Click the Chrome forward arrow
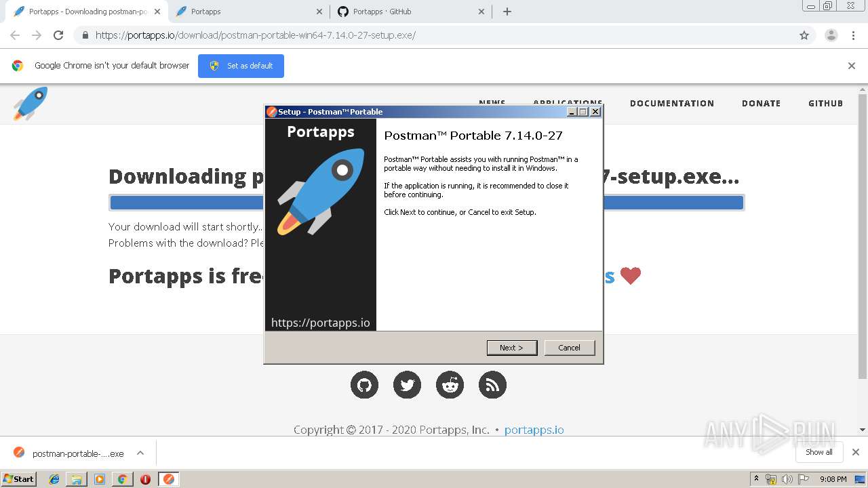Viewport: 868px width, 488px height. pyautogui.click(x=37, y=35)
